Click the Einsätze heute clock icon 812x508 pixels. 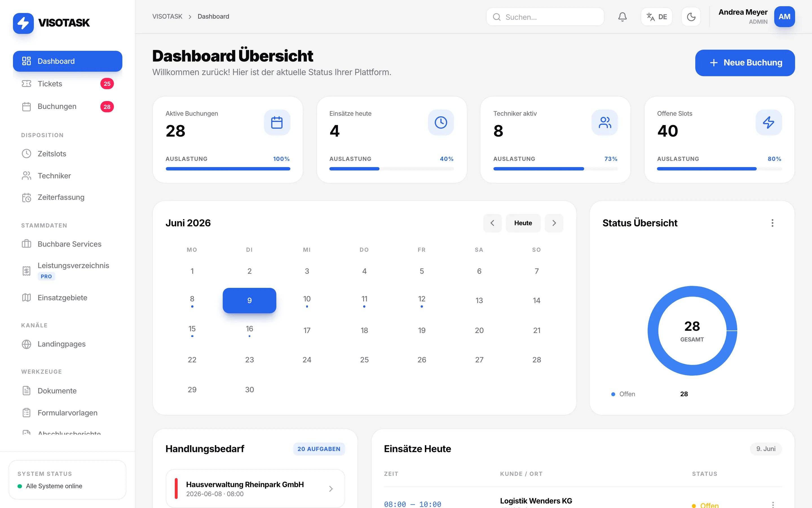point(441,122)
